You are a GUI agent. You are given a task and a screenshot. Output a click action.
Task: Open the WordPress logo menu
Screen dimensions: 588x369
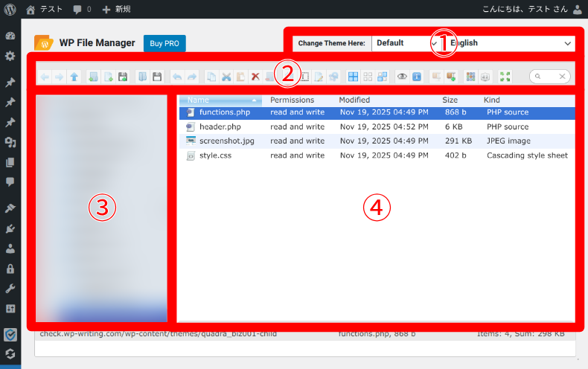pyautogui.click(x=10, y=10)
